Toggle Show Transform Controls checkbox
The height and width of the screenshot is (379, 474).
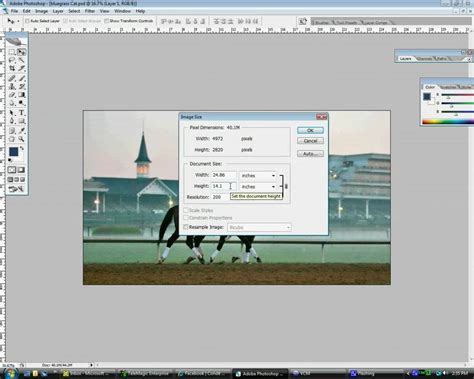click(107, 21)
